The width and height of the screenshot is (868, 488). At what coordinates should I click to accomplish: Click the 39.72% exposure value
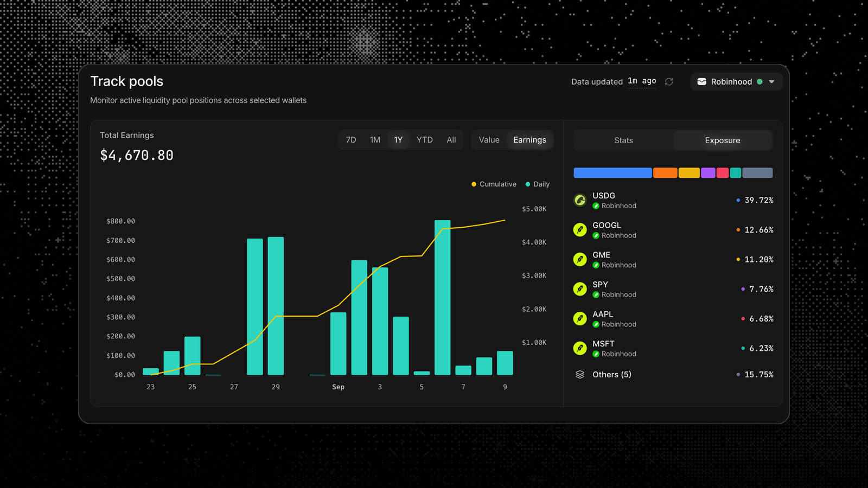click(x=759, y=200)
